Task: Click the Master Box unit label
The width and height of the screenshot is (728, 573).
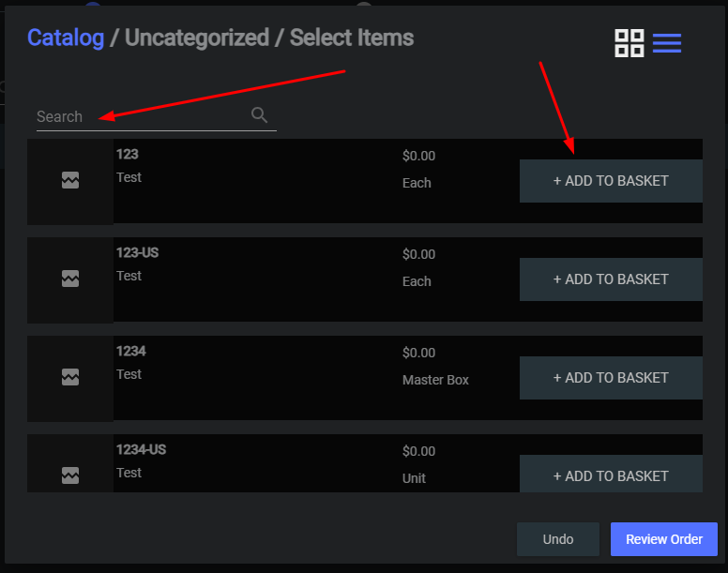Action: pos(435,380)
